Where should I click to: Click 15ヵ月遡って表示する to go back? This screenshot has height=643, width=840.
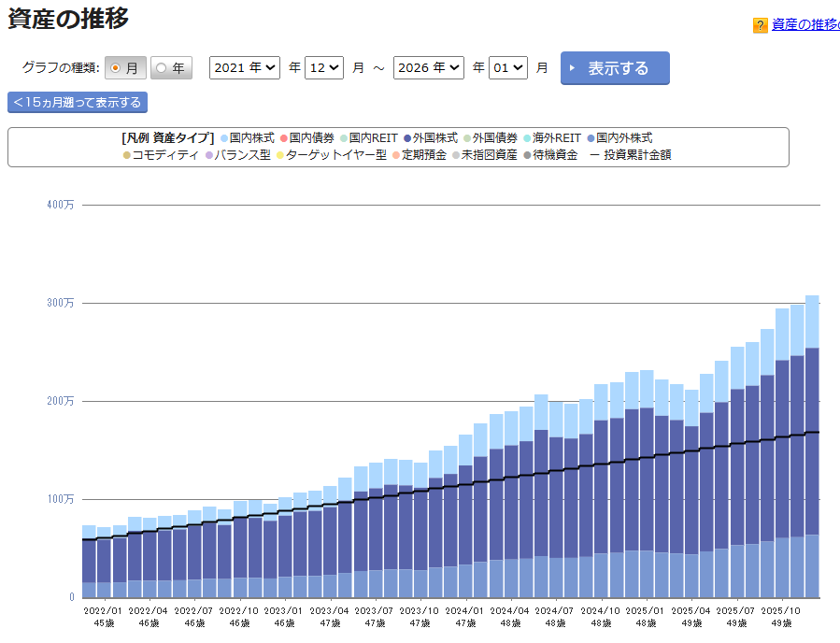point(78,103)
